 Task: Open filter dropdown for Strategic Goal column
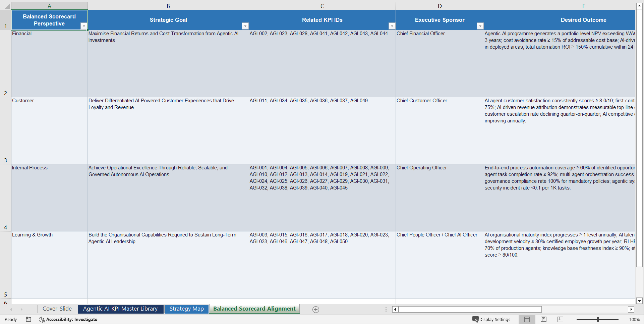(245, 26)
